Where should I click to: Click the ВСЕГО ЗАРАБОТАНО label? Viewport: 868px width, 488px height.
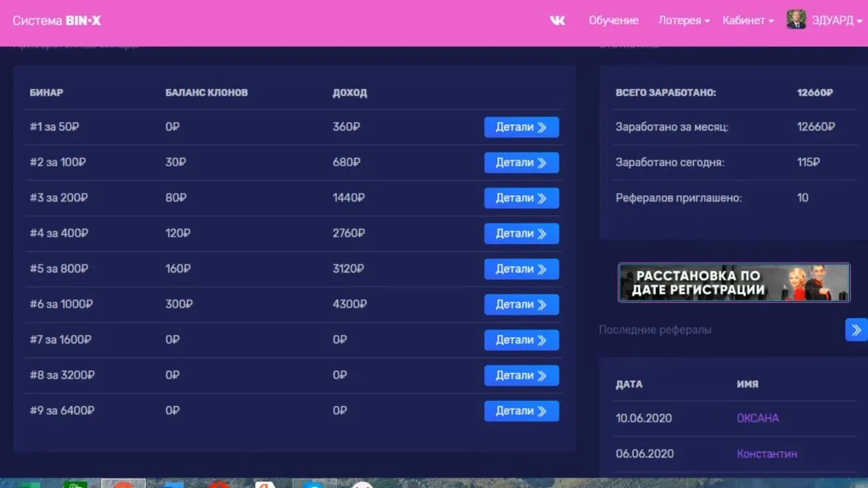666,93
